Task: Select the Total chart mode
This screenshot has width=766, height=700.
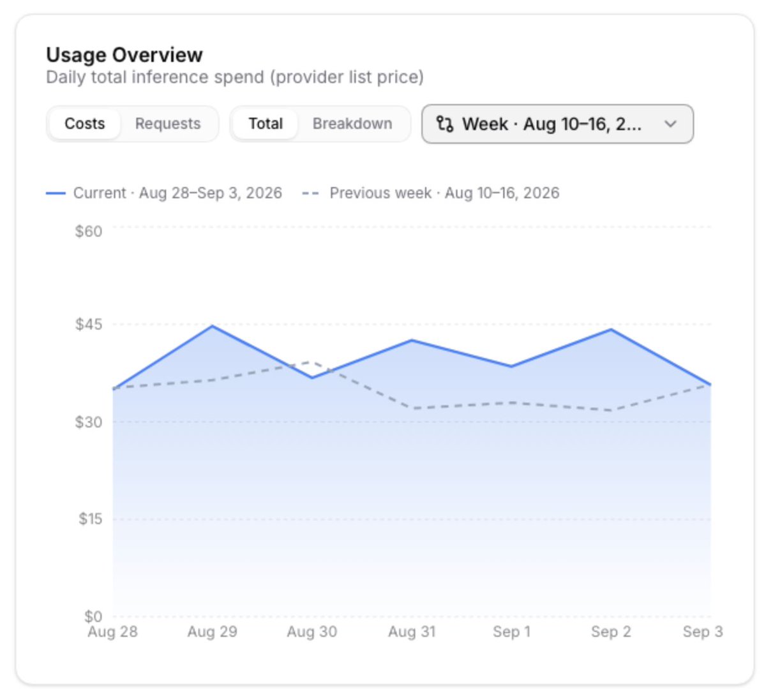Action: pyautogui.click(x=266, y=124)
